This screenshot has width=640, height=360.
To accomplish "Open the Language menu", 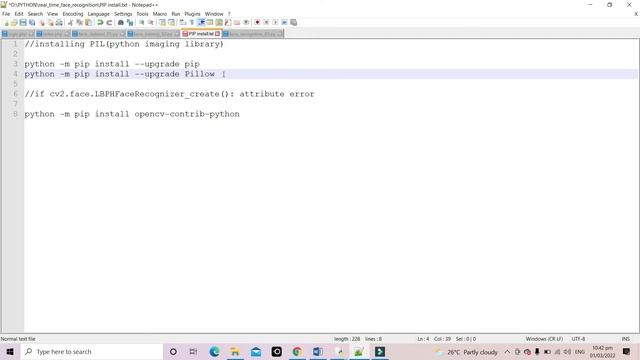I will [x=98, y=14].
